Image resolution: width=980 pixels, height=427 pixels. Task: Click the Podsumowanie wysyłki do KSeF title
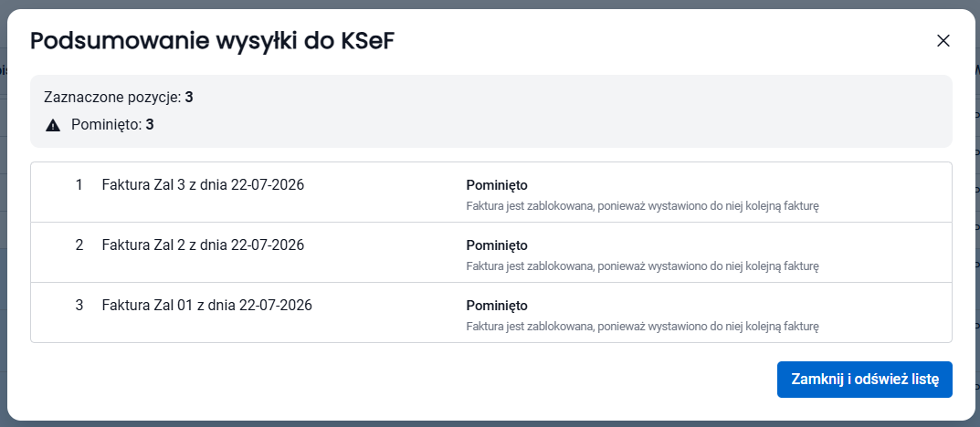point(213,41)
